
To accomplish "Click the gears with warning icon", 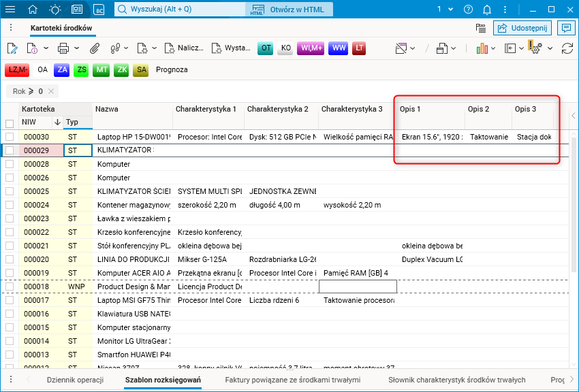I will point(535,47).
